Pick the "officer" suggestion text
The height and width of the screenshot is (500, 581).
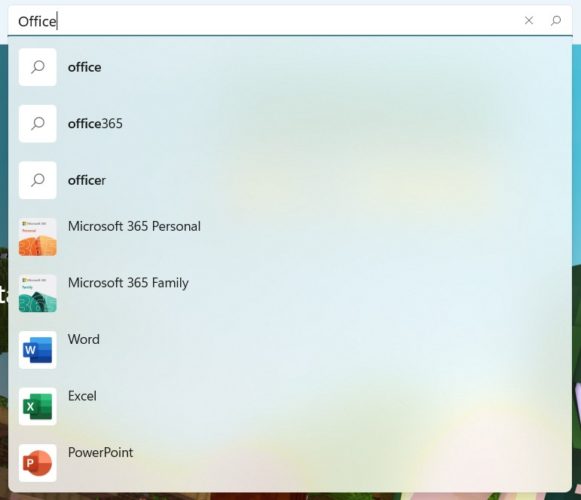tap(87, 181)
